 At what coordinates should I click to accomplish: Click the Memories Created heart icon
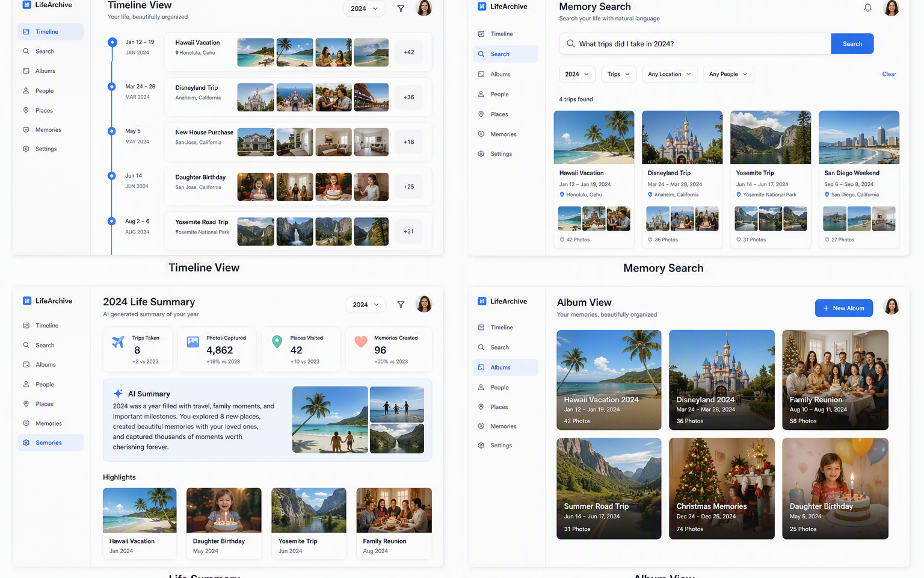(x=361, y=342)
